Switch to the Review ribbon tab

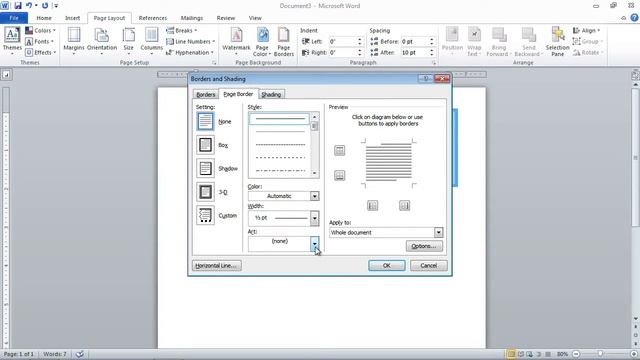[226, 18]
